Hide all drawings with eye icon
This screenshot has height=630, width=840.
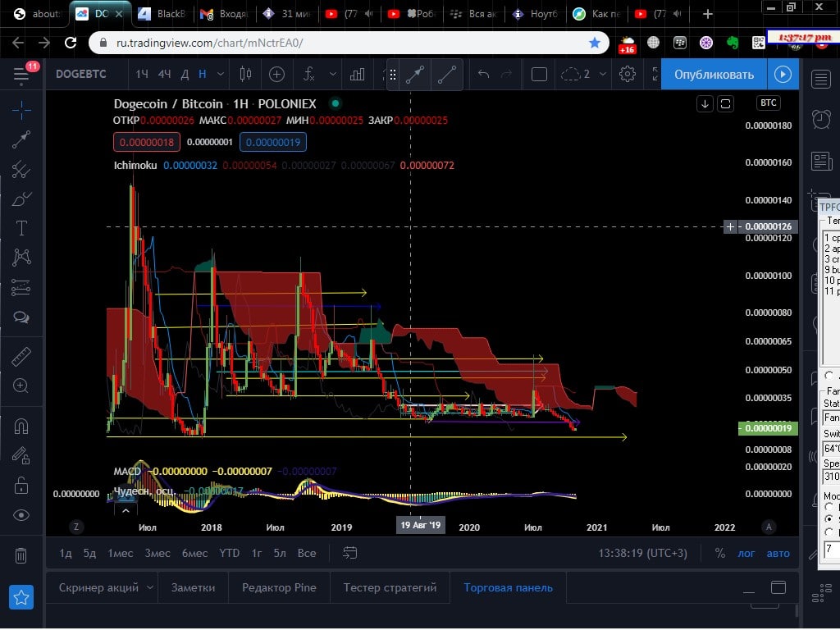pyautogui.click(x=21, y=515)
